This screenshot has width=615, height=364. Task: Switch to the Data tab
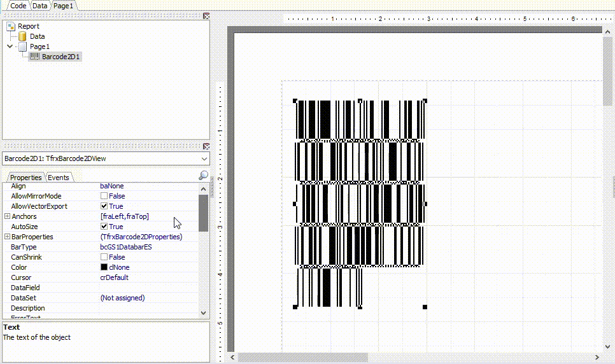pyautogui.click(x=39, y=6)
